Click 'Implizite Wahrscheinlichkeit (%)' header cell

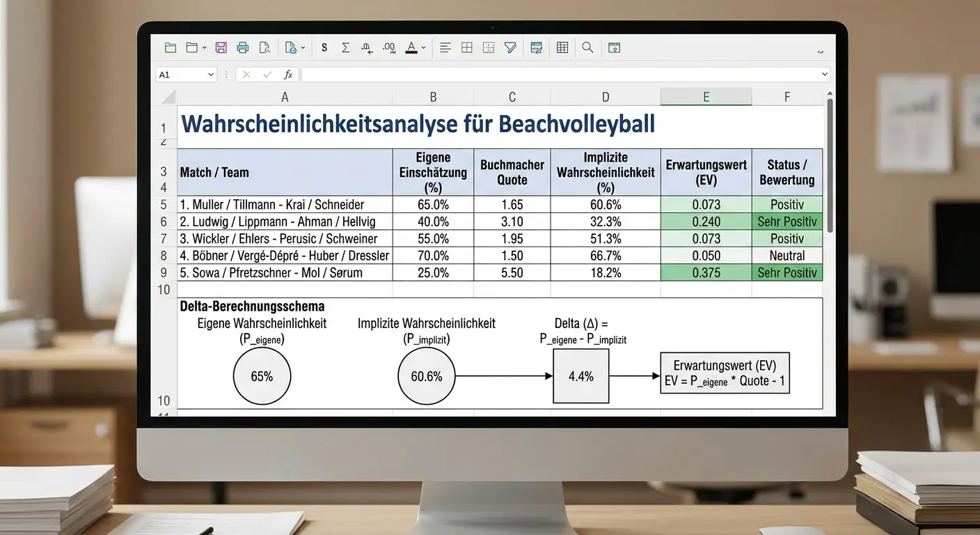pyautogui.click(x=606, y=172)
